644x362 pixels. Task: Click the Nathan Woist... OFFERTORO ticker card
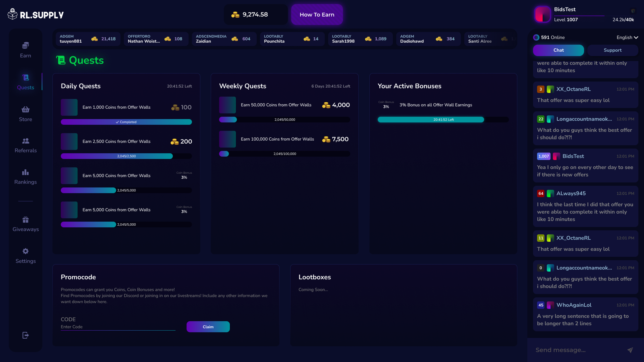point(156,39)
